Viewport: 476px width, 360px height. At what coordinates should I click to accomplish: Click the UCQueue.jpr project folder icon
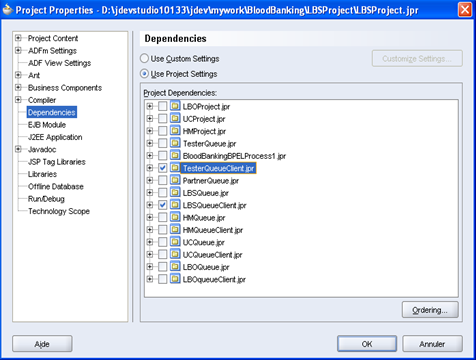(175, 242)
